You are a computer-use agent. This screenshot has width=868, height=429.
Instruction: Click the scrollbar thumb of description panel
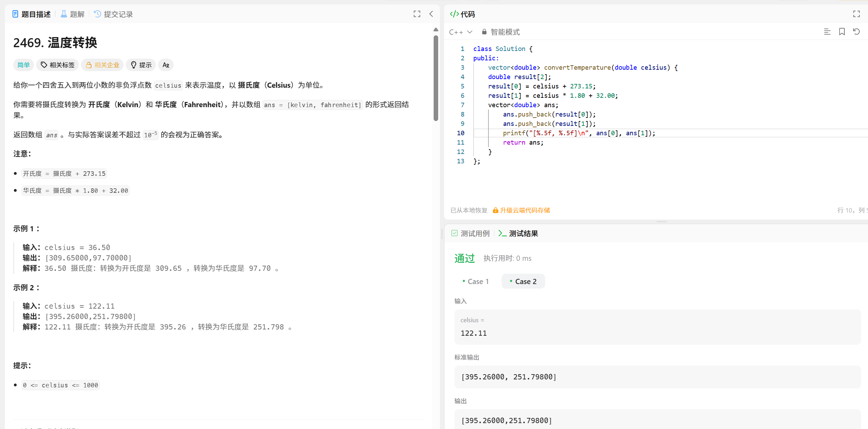point(436,78)
